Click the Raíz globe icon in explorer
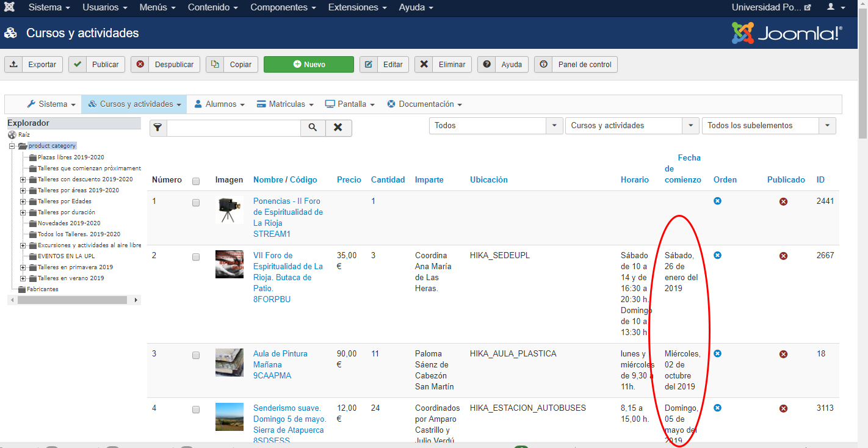Image resolution: width=868 pixels, height=448 pixels. coord(12,135)
